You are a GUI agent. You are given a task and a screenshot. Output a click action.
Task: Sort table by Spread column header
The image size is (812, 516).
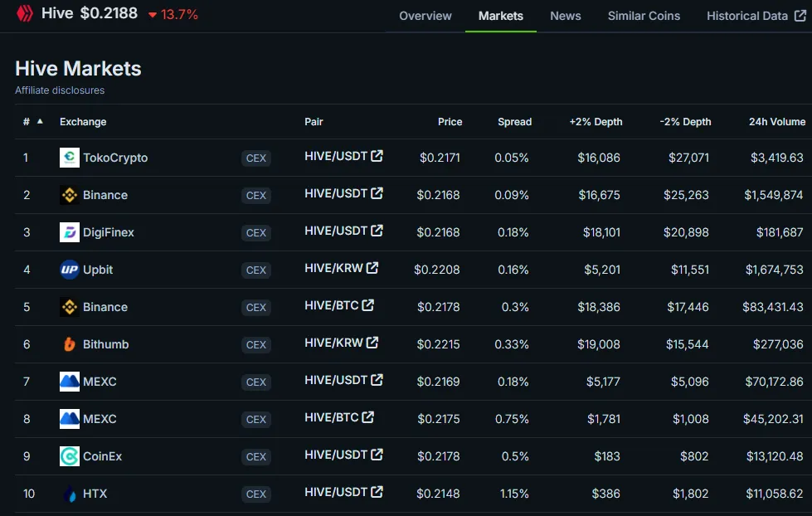(x=515, y=122)
